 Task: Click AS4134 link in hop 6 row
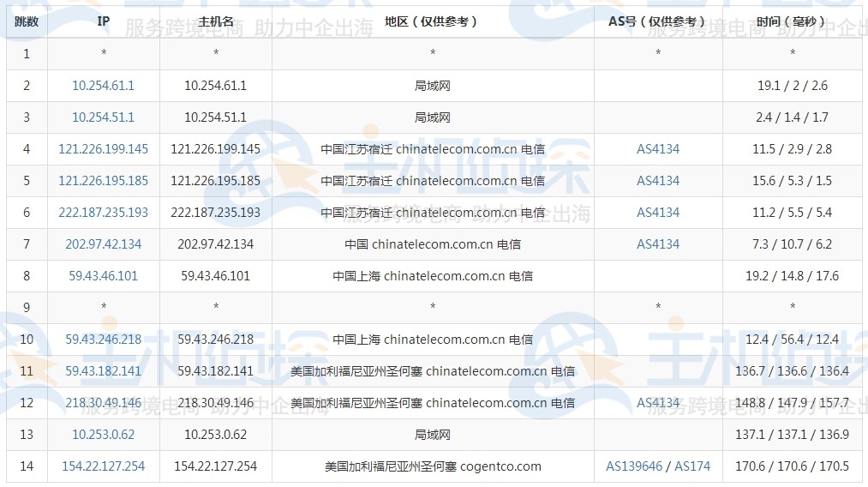pos(658,212)
